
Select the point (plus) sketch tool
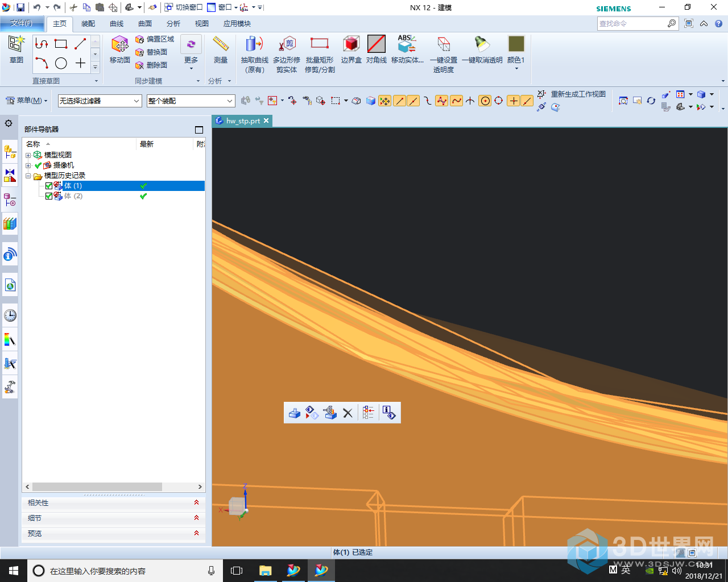coord(80,63)
